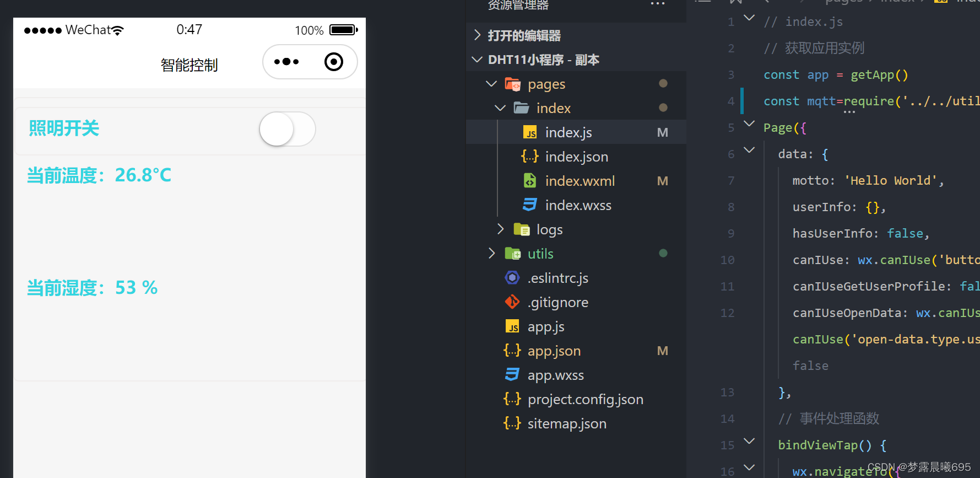Click the modified M badge on index.js

[x=663, y=132]
